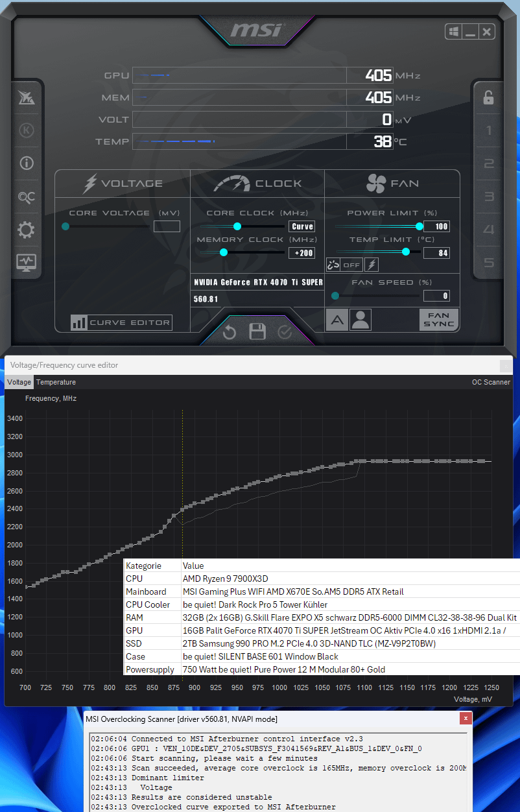520x812 pixels.
Task: Click the lightning priority icon
Action: (x=372, y=265)
